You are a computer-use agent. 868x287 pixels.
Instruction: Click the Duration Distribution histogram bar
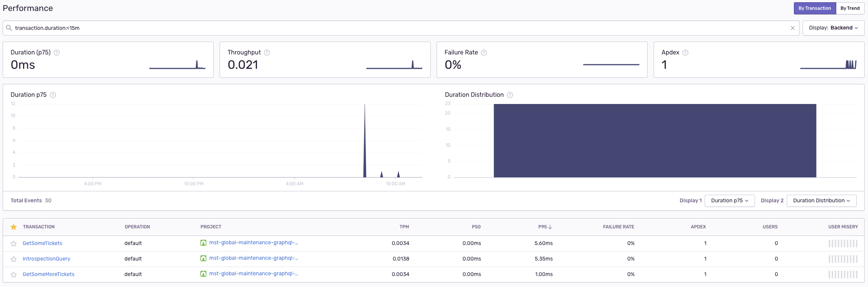pos(655,141)
